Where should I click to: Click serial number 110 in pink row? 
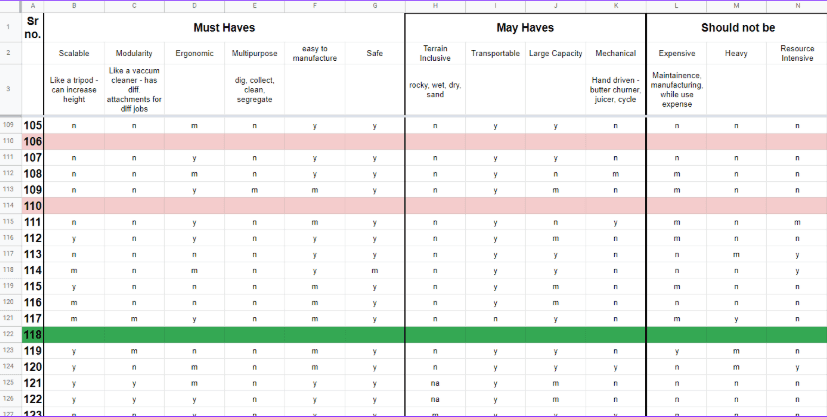[33, 206]
